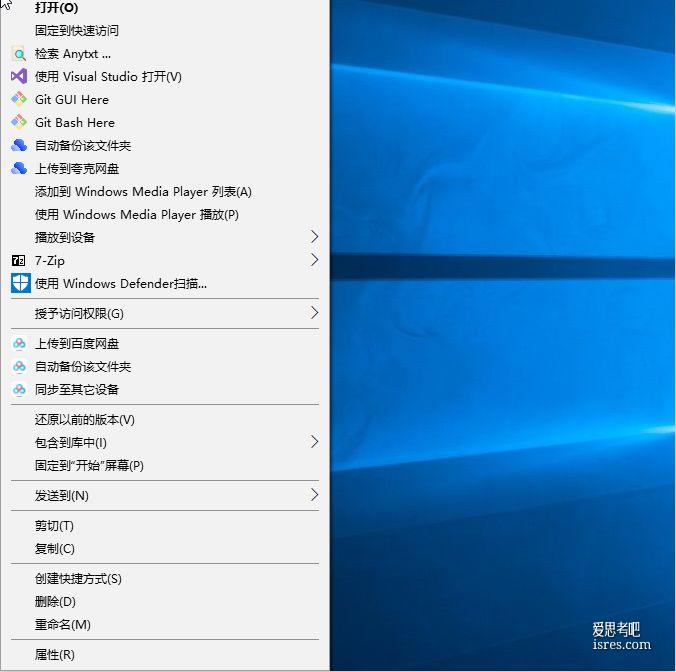
Task: Open the 7-Zip menu entry
Action: pos(165,260)
